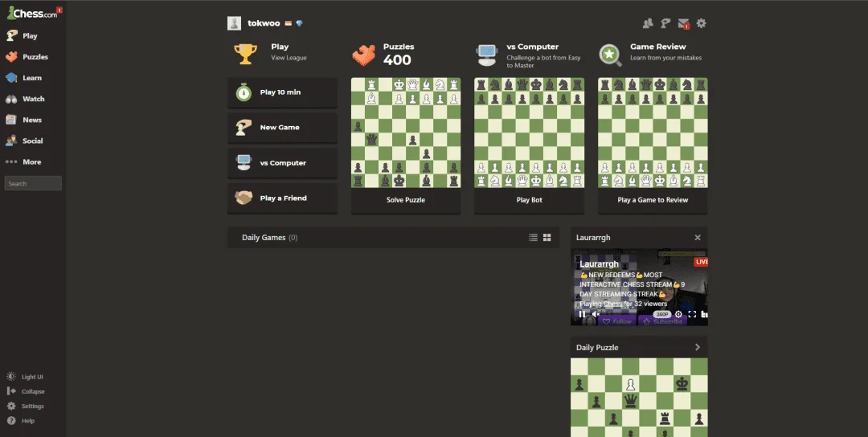The width and height of the screenshot is (868, 437).
Task: Open News in the left sidebar
Action: click(33, 120)
